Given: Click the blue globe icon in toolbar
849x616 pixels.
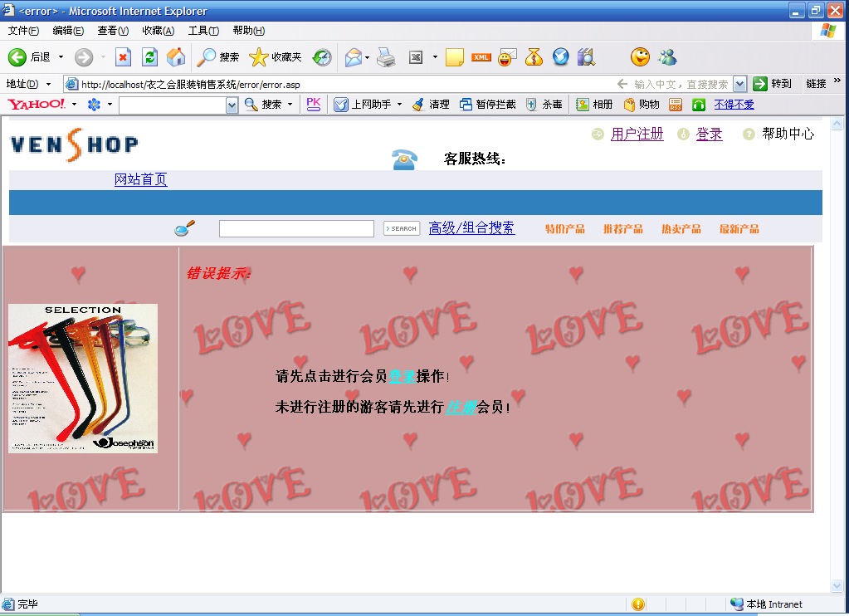Looking at the screenshot, I should 561,57.
